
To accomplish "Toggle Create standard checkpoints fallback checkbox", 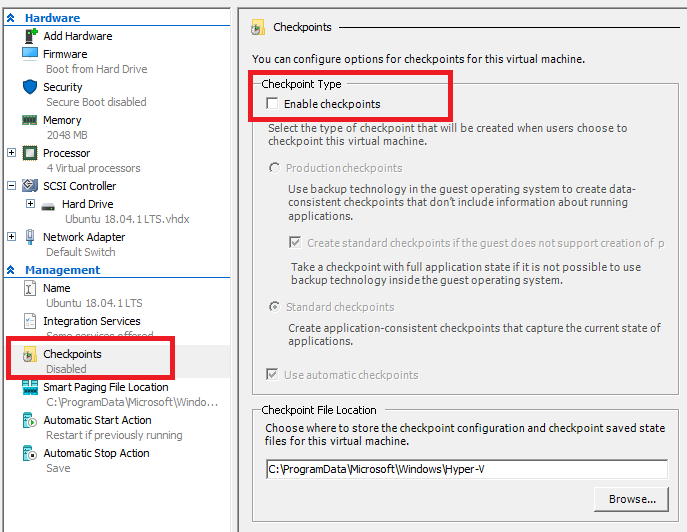I will tap(295, 242).
